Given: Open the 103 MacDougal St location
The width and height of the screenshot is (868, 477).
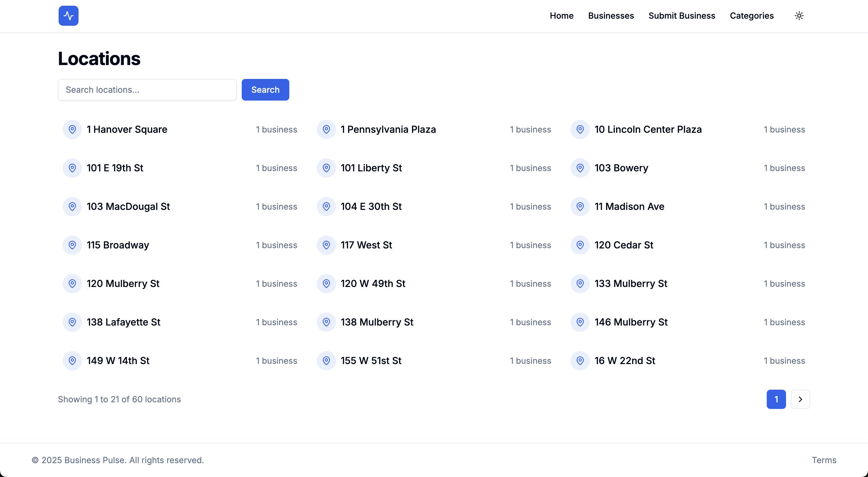Looking at the screenshot, I should point(128,206).
